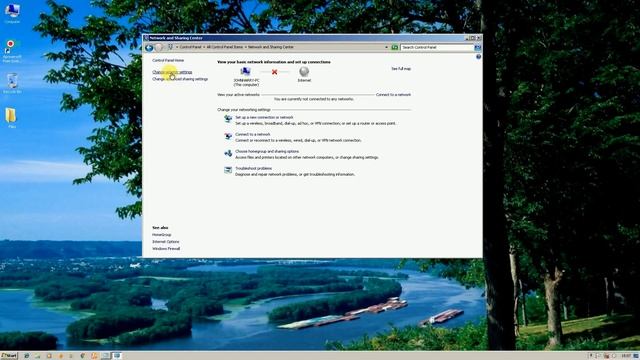
Task: Click the This computer network map icon
Action: (x=245, y=71)
